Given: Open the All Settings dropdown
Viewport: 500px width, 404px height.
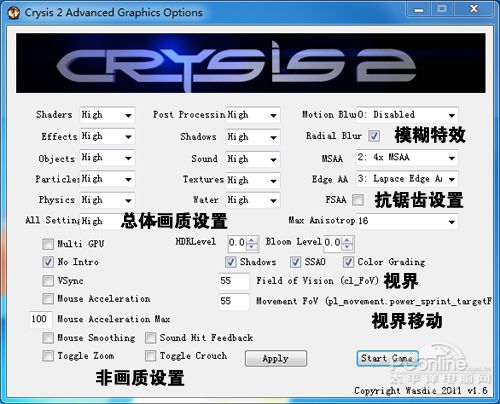Looking at the screenshot, I should point(100,221).
